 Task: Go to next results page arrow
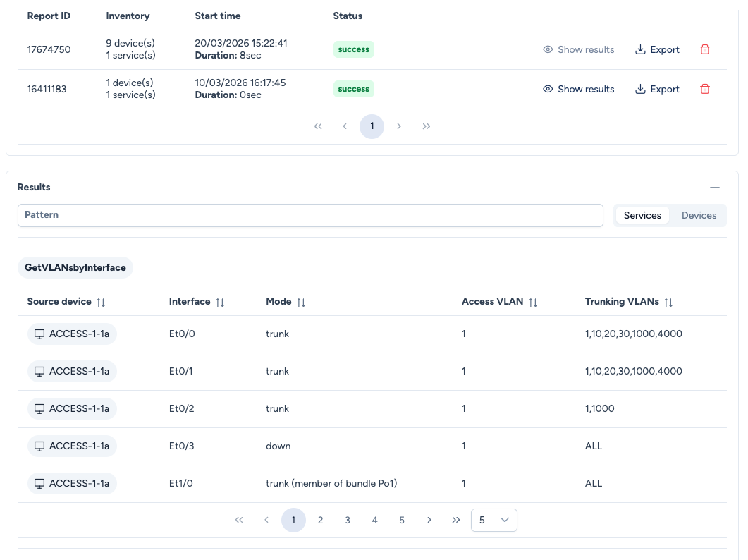(429, 520)
